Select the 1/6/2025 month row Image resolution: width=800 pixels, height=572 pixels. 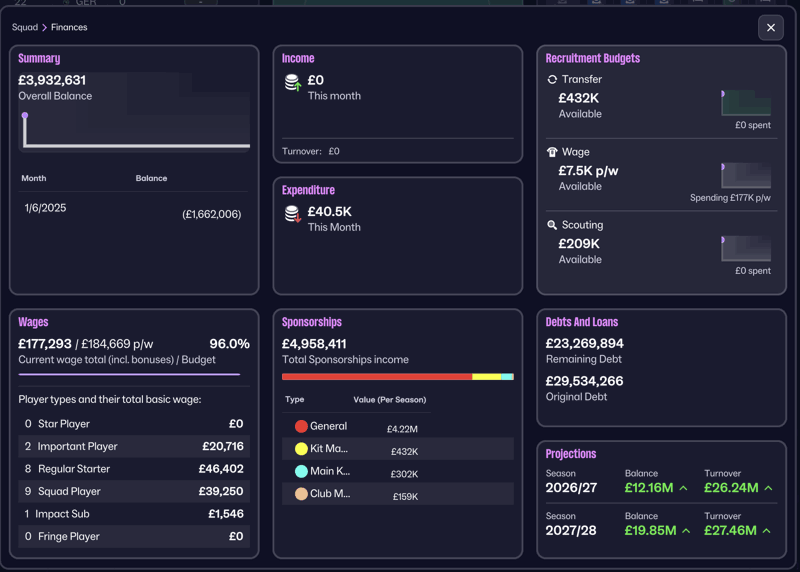pos(133,211)
